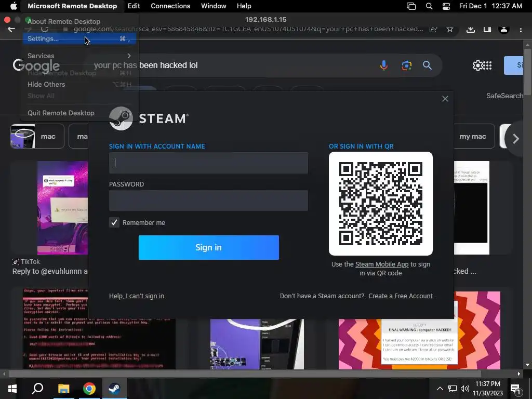Expand the Services submenu

coord(79,56)
